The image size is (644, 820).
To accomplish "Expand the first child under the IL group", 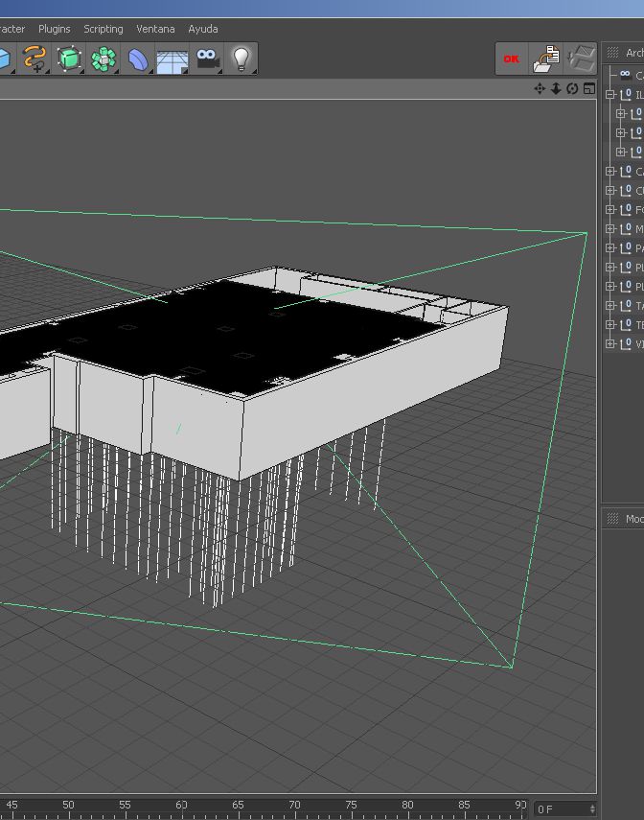I will point(620,113).
